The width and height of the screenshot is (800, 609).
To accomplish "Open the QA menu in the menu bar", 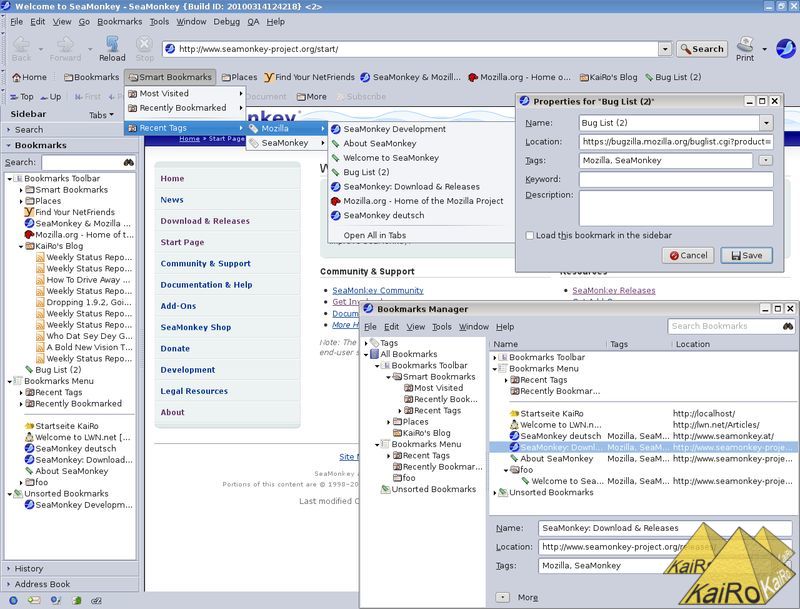I will pos(254,21).
